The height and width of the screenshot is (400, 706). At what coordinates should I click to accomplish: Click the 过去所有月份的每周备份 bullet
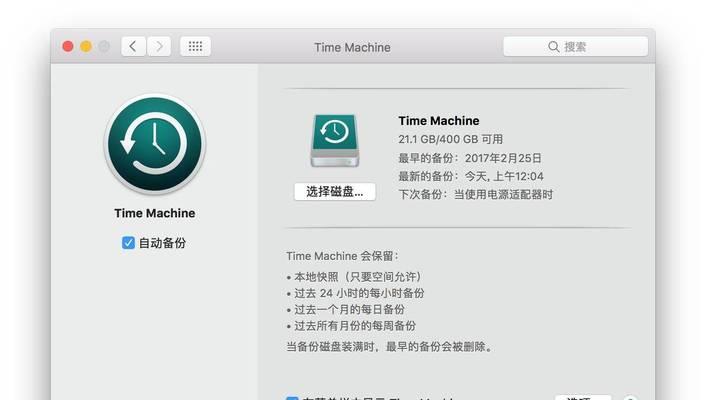click(351, 326)
